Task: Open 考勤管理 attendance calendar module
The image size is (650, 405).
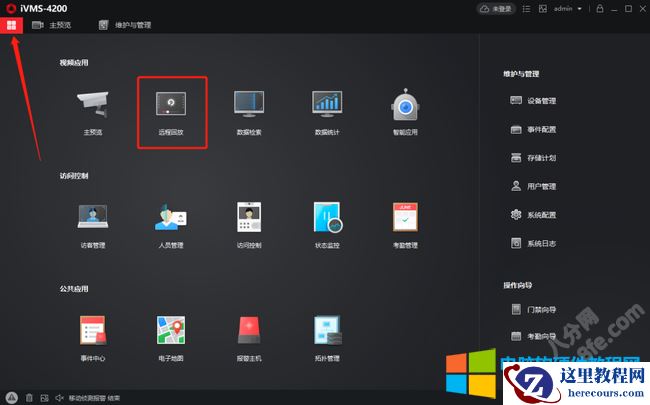Action: tap(405, 226)
